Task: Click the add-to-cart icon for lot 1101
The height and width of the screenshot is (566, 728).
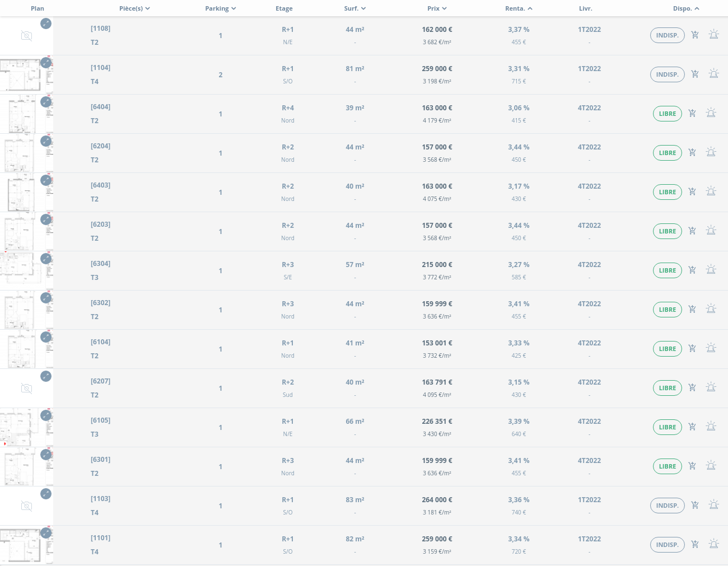Action: click(695, 544)
